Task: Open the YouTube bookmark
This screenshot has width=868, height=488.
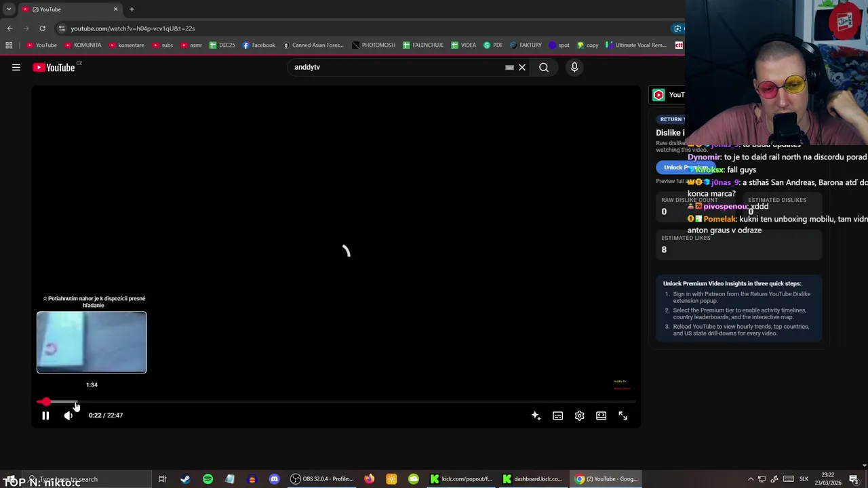Action: click(42, 45)
